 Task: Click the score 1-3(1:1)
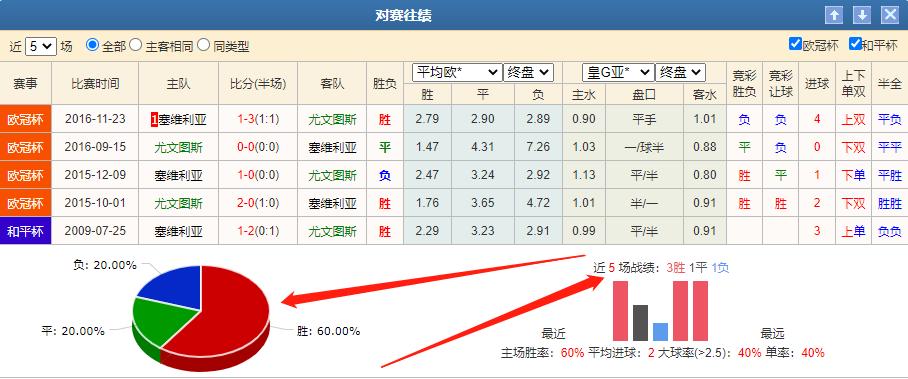258,120
